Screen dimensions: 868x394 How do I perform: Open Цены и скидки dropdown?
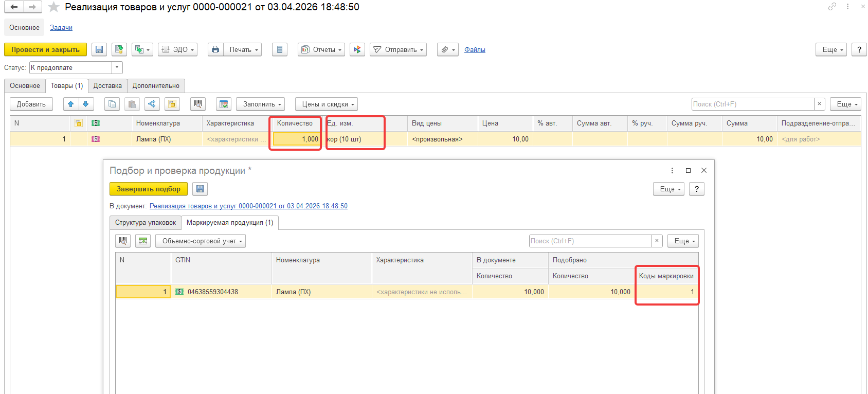point(327,104)
